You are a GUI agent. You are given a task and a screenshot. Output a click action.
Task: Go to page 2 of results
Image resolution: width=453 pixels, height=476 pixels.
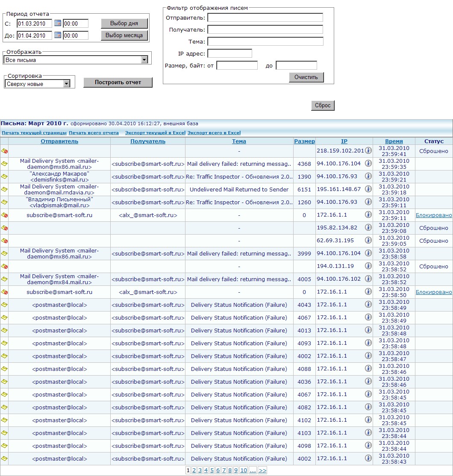[x=194, y=470]
